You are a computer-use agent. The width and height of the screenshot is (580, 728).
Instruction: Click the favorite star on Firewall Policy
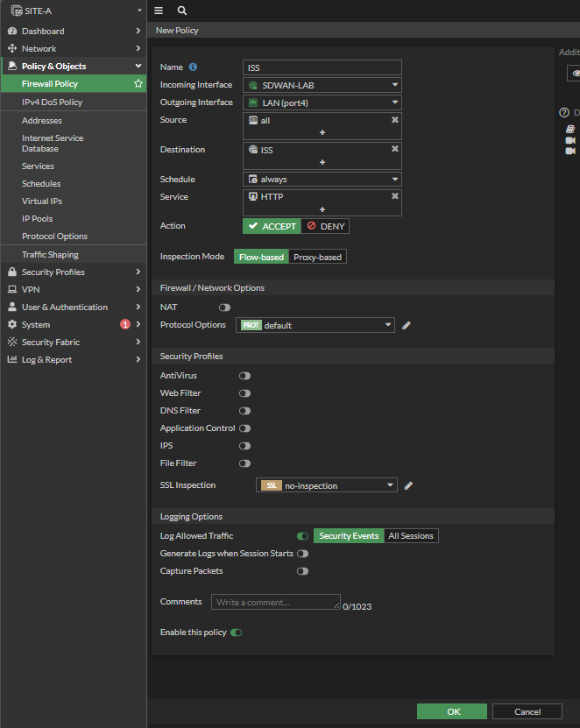(x=138, y=84)
